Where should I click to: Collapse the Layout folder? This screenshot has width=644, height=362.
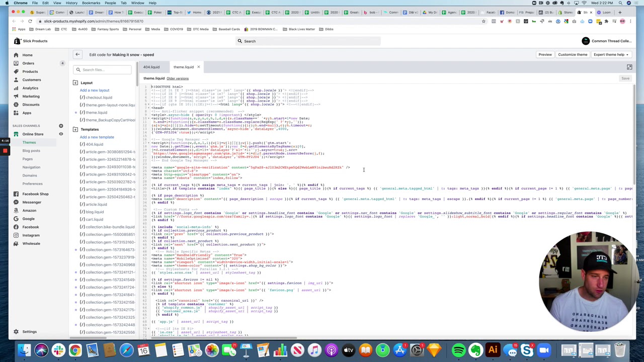coord(75,82)
